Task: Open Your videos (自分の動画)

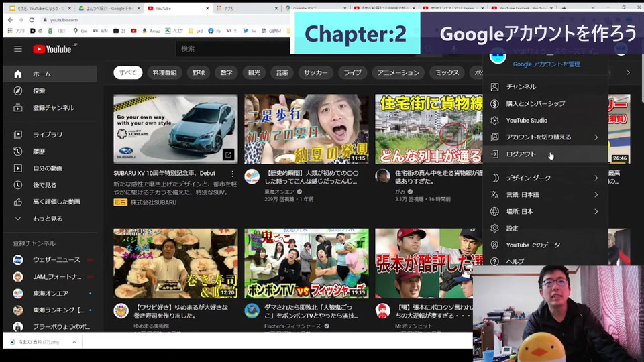Action: click(x=50, y=168)
